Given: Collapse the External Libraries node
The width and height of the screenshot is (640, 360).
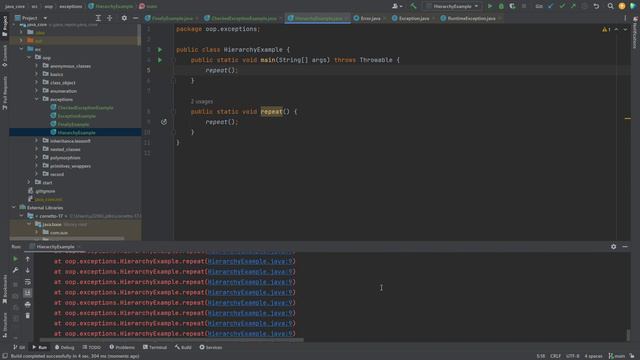Looking at the screenshot, I should point(13,207).
